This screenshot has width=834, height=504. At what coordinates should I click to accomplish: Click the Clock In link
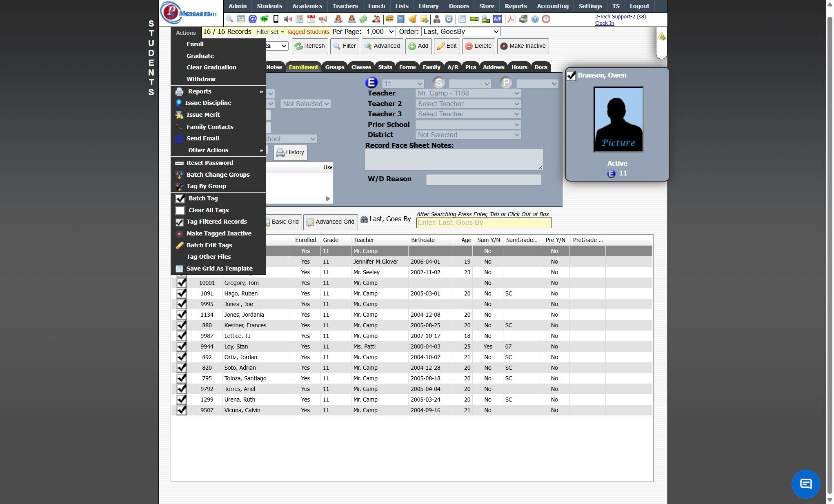coord(604,23)
